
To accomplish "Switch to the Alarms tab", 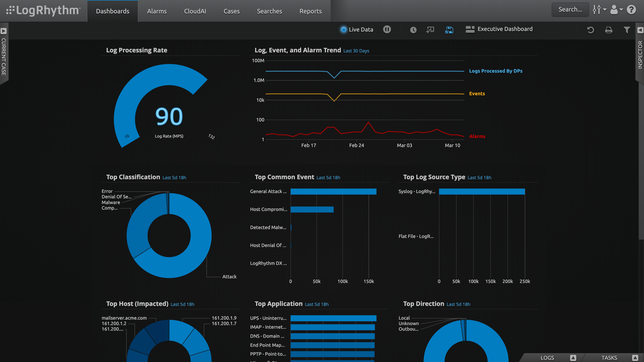I will coord(157,11).
